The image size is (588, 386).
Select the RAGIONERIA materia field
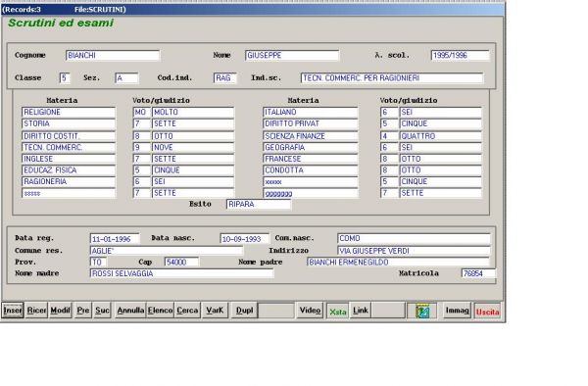point(69,182)
